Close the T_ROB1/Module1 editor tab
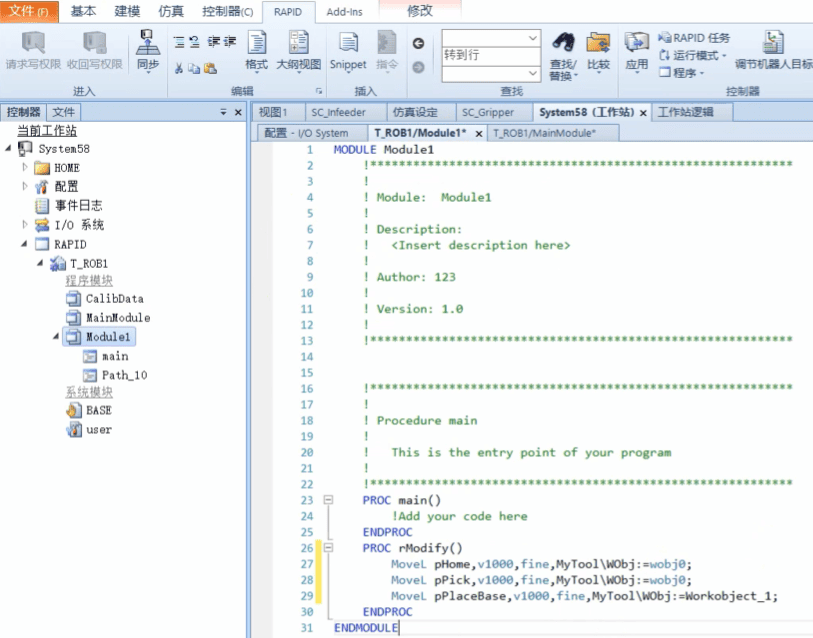Image resolution: width=813 pixels, height=638 pixels. click(479, 134)
